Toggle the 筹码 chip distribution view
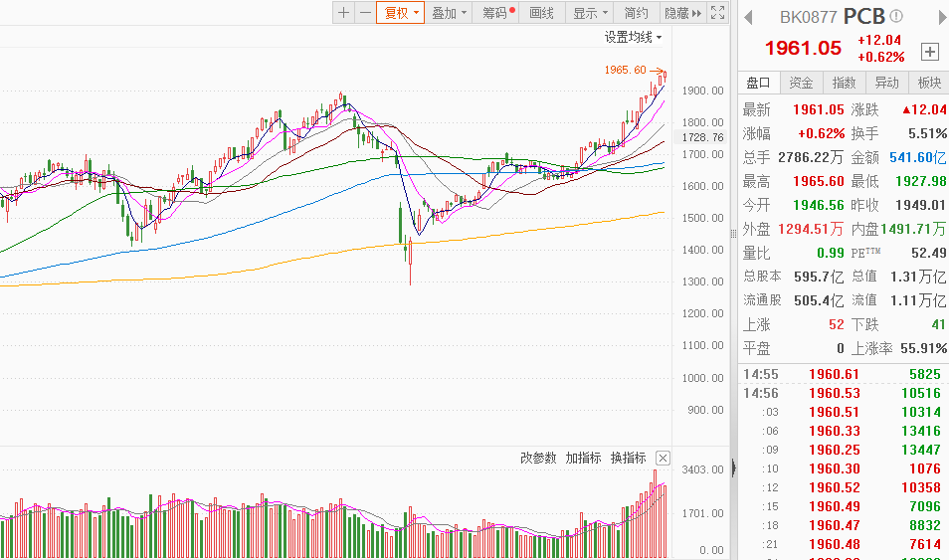Screen dimensions: 949x560 (x=497, y=13)
